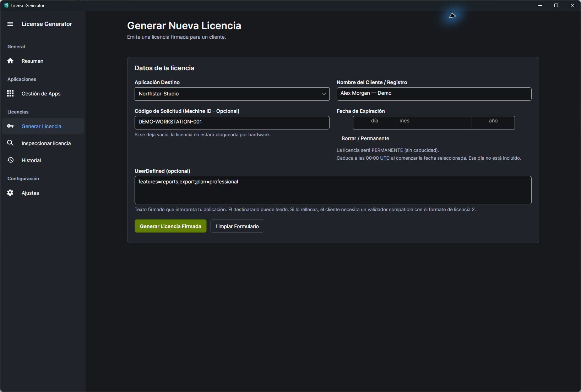Select the día date segment
Viewport: 581px width, 392px height.
tap(375, 122)
